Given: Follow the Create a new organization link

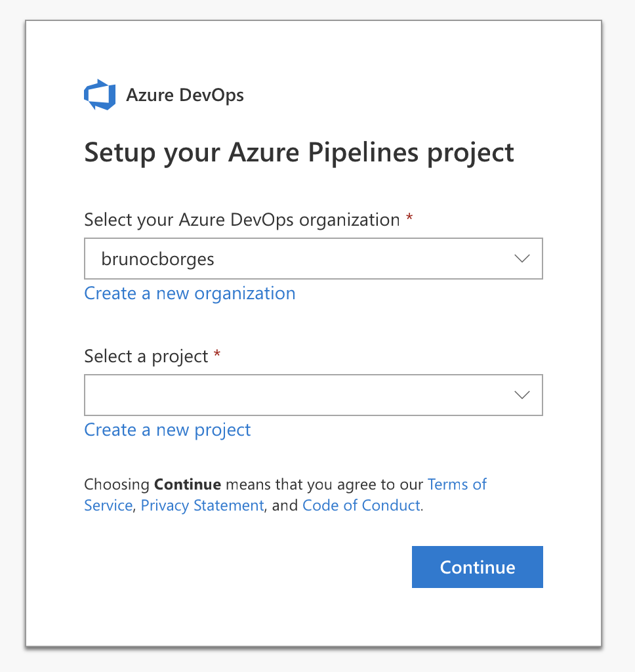Looking at the screenshot, I should click(x=190, y=293).
